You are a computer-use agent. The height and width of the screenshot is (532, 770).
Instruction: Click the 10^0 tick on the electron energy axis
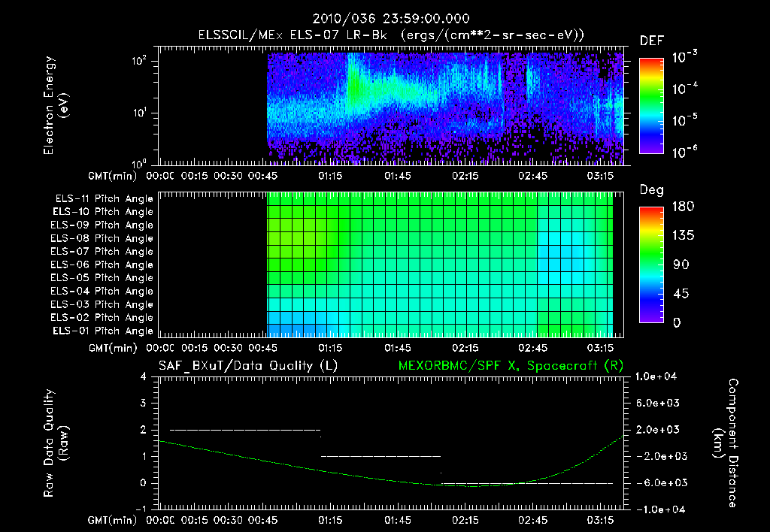[x=139, y=163]
